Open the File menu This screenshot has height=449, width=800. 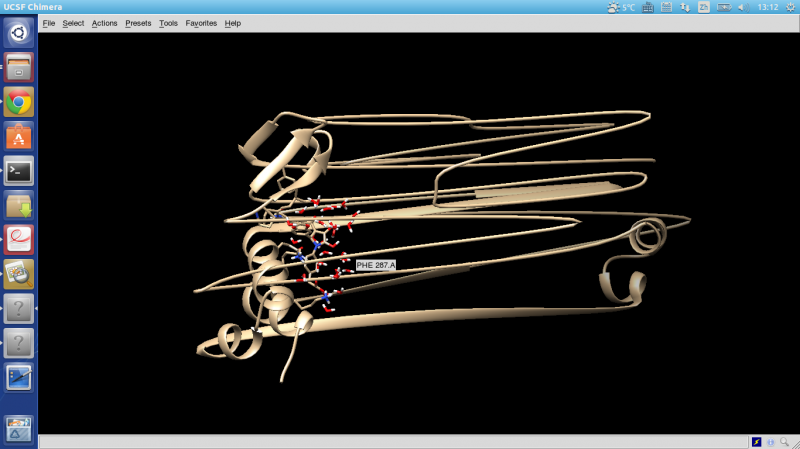tap(48, 23)
